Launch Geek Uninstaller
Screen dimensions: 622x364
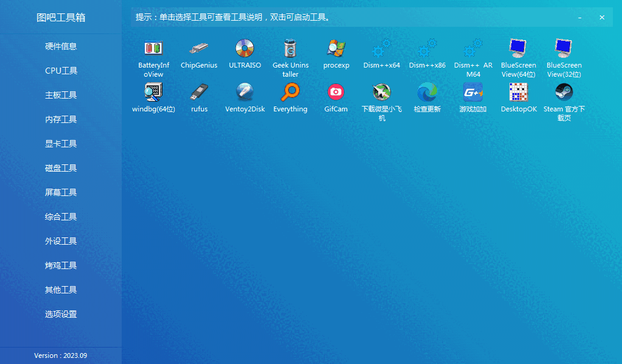click(x=290, y=55)
